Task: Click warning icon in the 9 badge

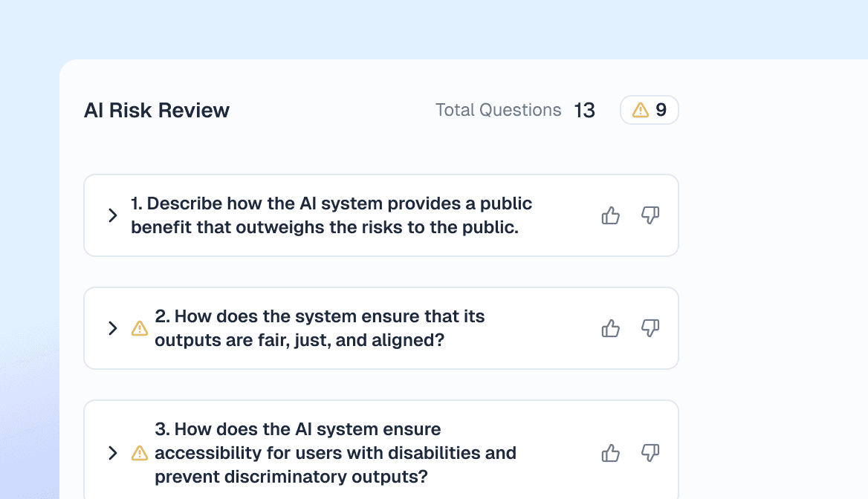Action: pos(641,110)
